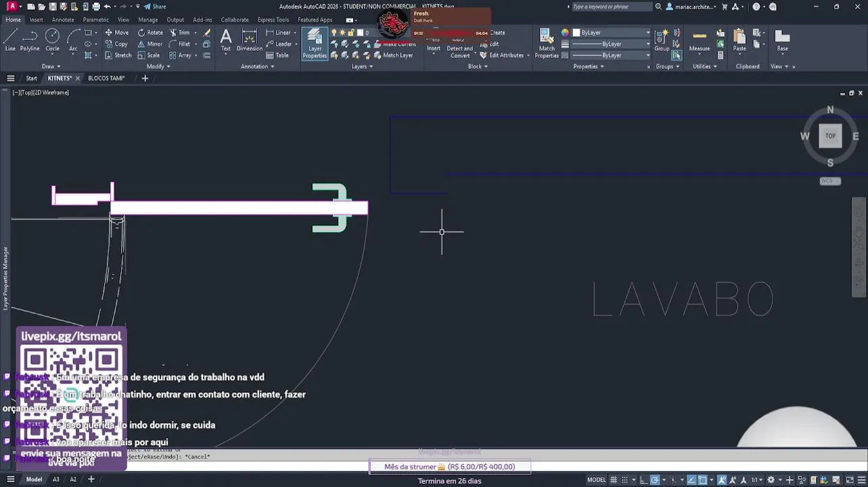Image resolution: width=868 pixels, height=487 pixels.
Task: Expand the Annotation panel
Action: [x=258, y=66]
